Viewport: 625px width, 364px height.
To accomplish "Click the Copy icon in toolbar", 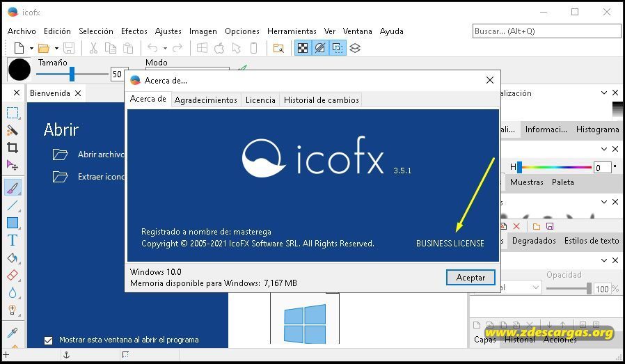I will pyautogui.click(x=111, y=48).
